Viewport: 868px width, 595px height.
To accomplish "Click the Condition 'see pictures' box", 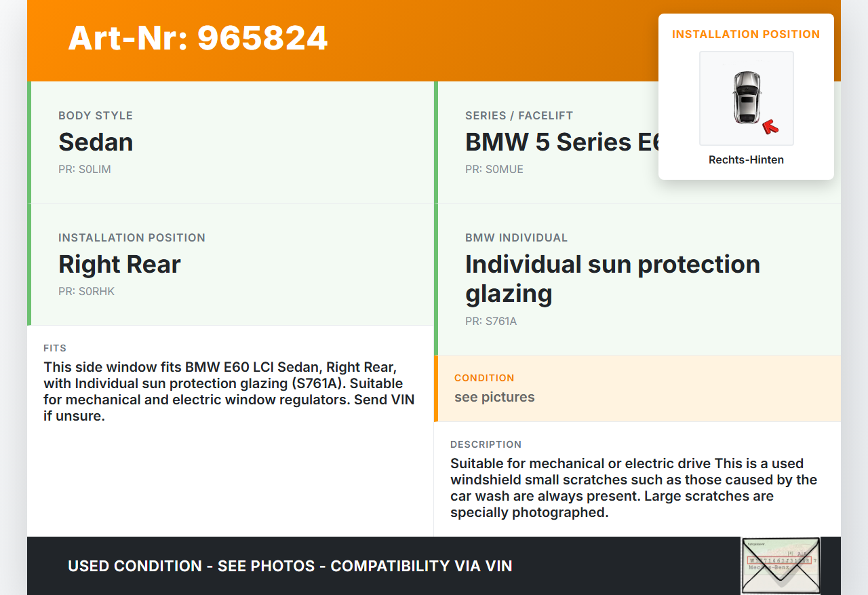I will tap(637, 388).
